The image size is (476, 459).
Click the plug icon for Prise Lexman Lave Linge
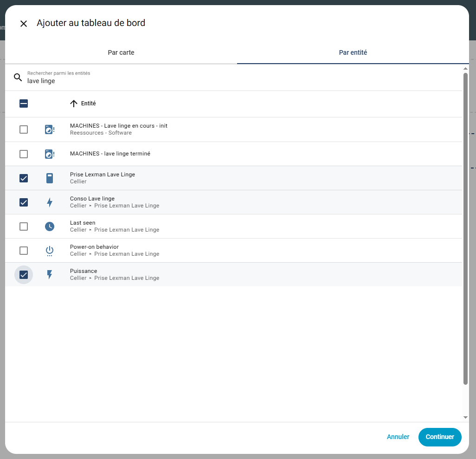pos(50,178)
